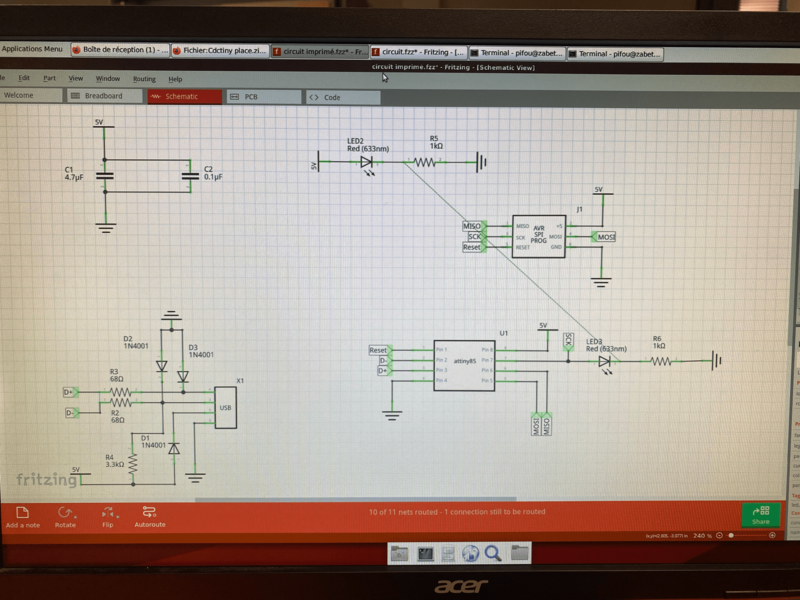Click the zoom in plus icon

pos(773,536)
